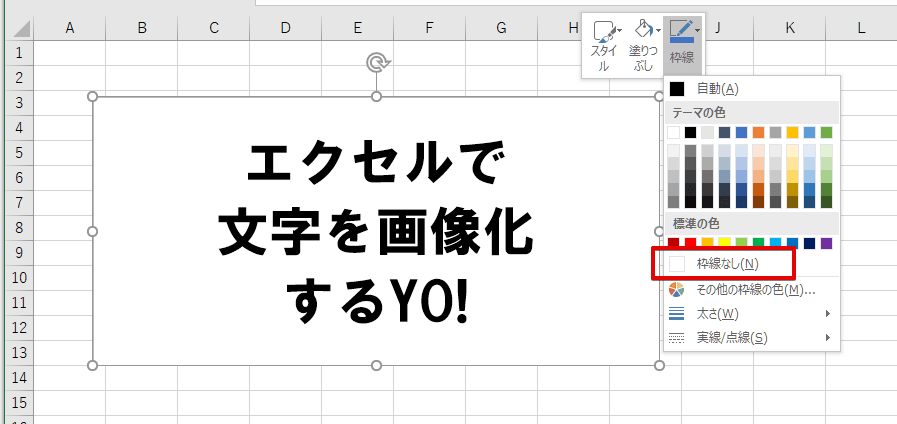Pick the dark red standard color swatch
Viewport: 897px width, 424px height.
coord(673,244)
